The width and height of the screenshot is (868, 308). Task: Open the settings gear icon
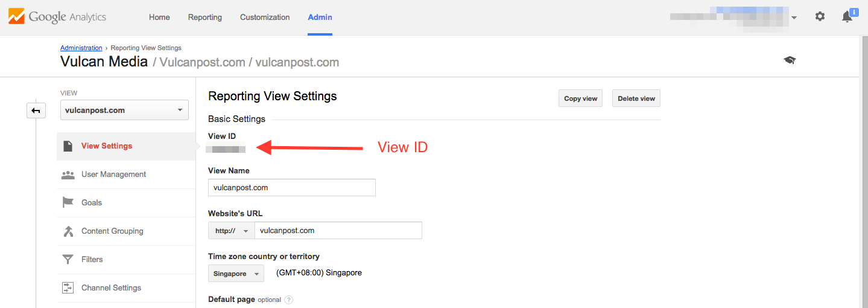820,17
